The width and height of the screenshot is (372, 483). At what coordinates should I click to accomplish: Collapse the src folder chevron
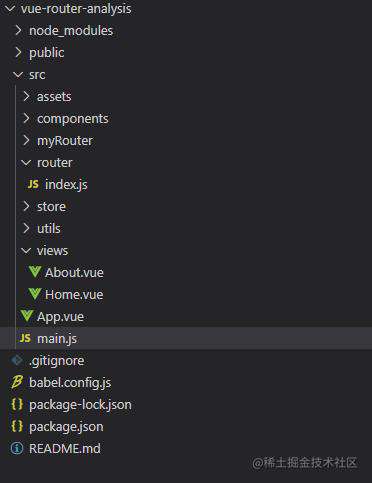tap(18, 75)
